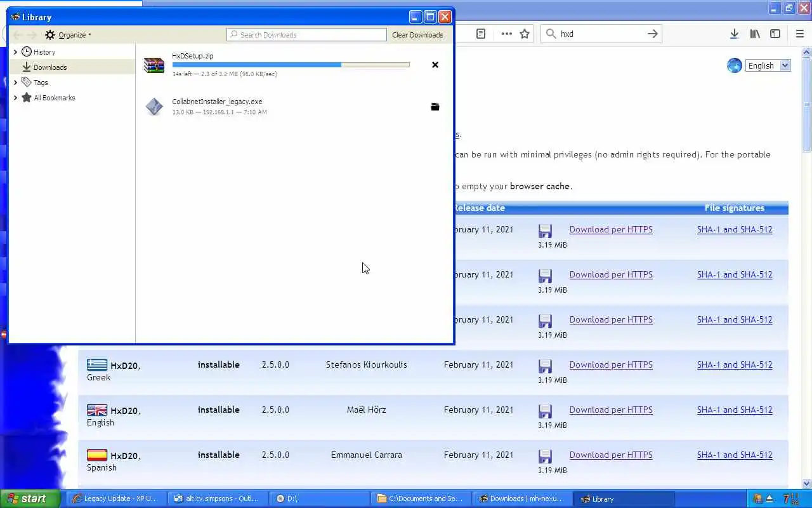812x508 pixels.
Task: Click the globe icon beside language selector
Action: [735, 65]
